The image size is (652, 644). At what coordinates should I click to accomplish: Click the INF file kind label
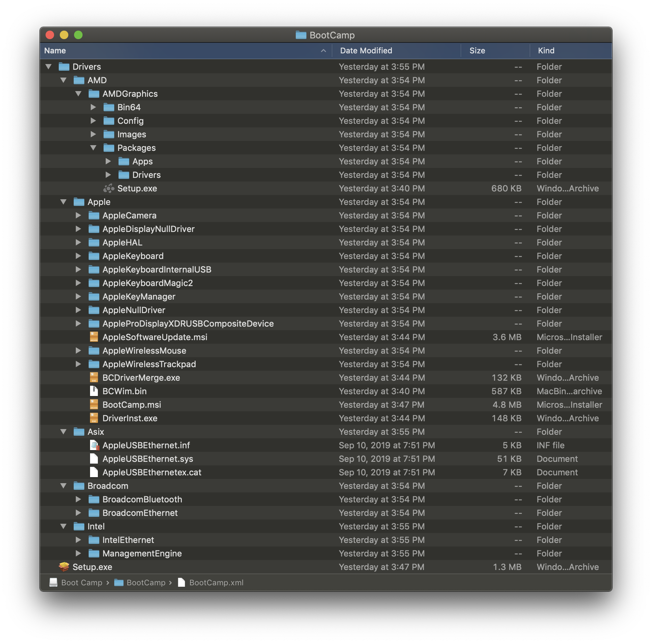551,445
